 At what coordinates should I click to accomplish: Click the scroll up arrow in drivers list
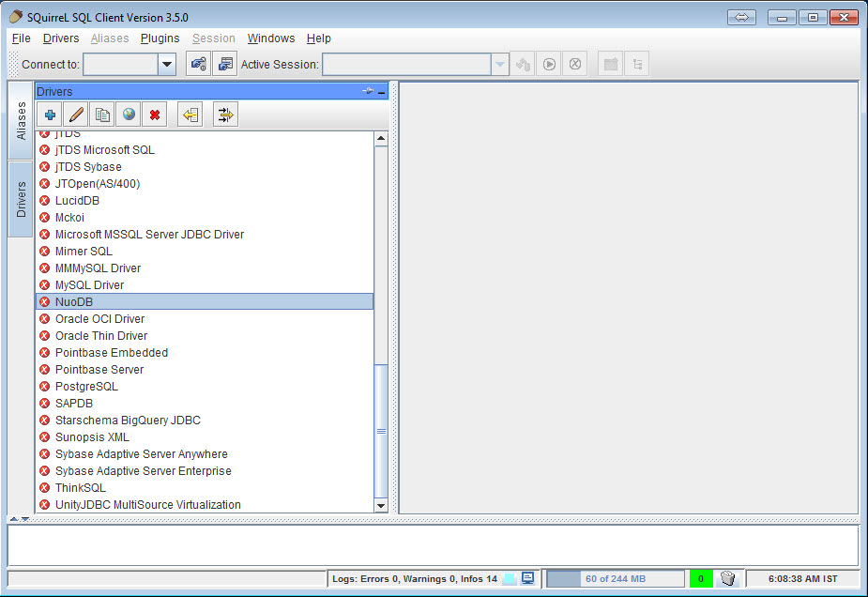(381, 138)
